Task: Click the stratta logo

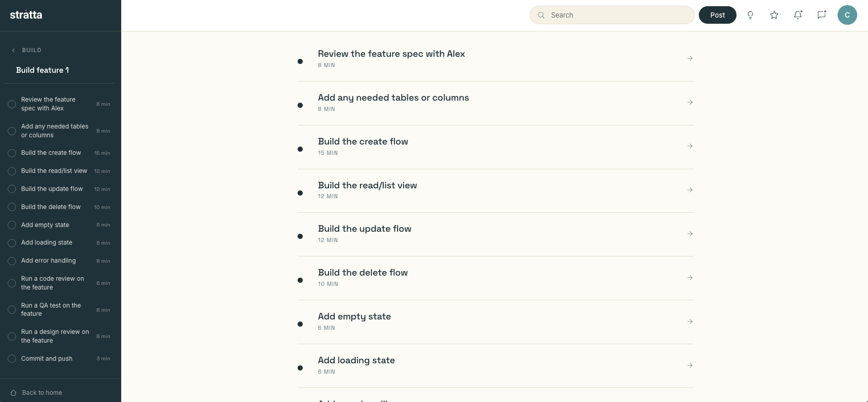Action: 25,15
